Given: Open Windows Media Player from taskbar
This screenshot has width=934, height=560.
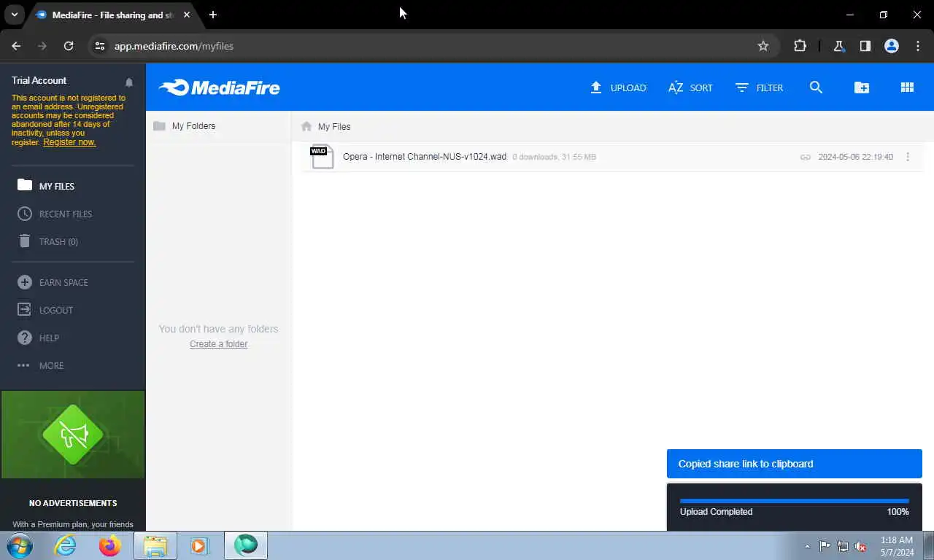Looking at the screenshot, I should tap(200, 545).
